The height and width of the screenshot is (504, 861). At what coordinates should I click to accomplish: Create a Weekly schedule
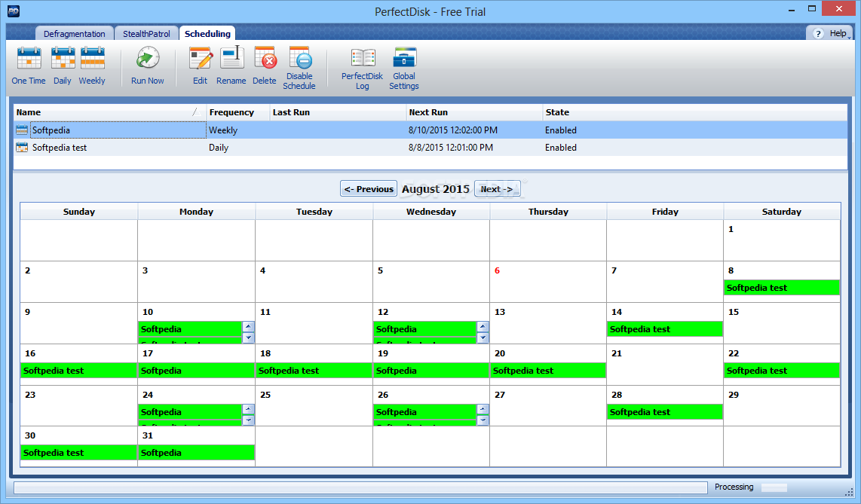[92, 66]
